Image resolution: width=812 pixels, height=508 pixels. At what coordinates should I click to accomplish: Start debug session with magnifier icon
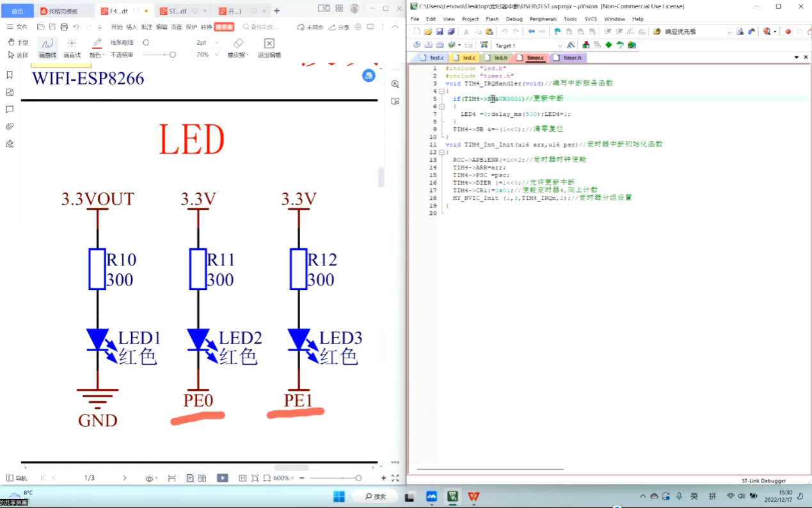tap(767, 31)
